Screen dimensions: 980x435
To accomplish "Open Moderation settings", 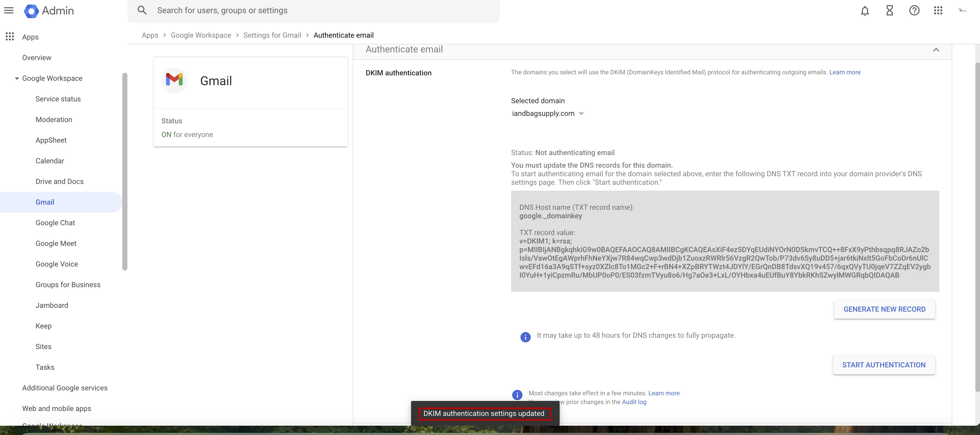I will [x=54, y=119].
